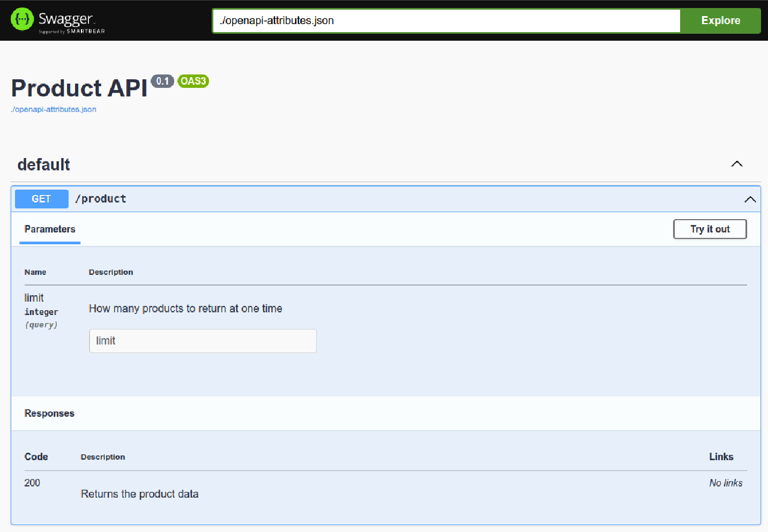Click the Description header in Responses table
Viewport: 768px width, 532px height.
103,457
